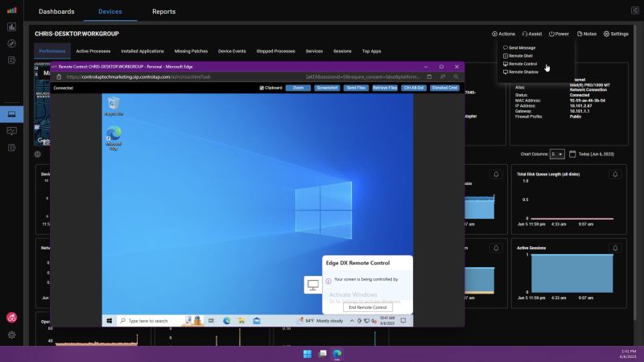
Task: Open host Windows 11 Start button
Action: pyautogui.click(x=308, y=354)
